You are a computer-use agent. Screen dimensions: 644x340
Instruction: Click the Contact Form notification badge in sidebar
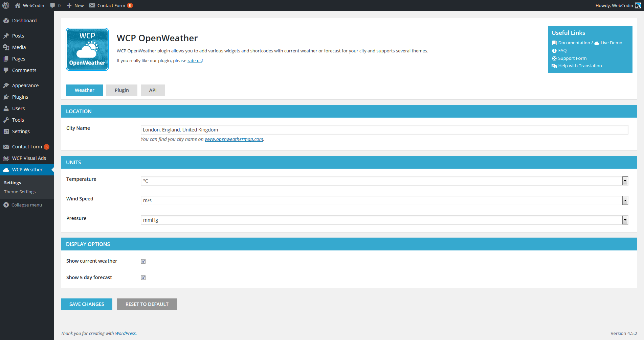tap(47, 147)
